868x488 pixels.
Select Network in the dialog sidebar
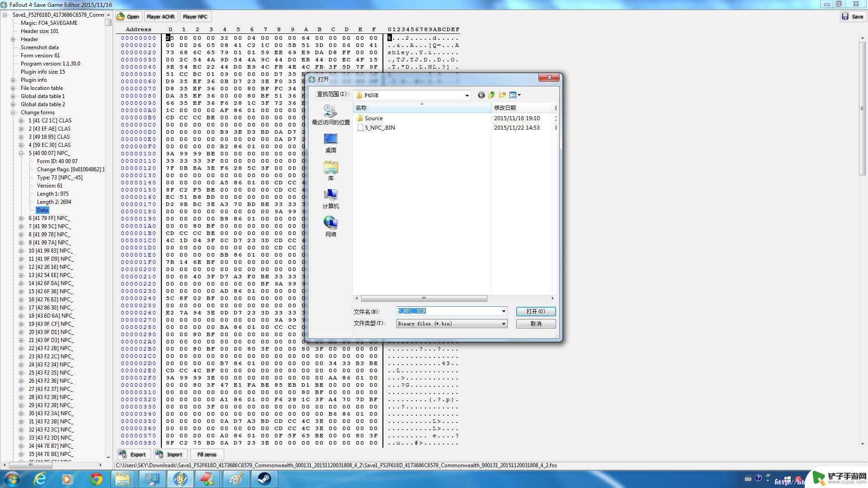[330, 227]
